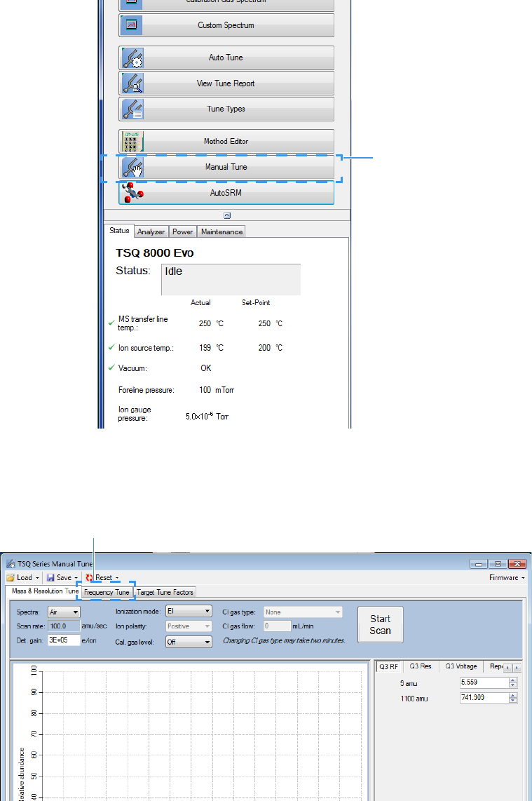This screenshot has height=801, width=532.
Task: Open the Spectra dropdown showing Air
Action: pyautogui.click(x=64, y=612)
